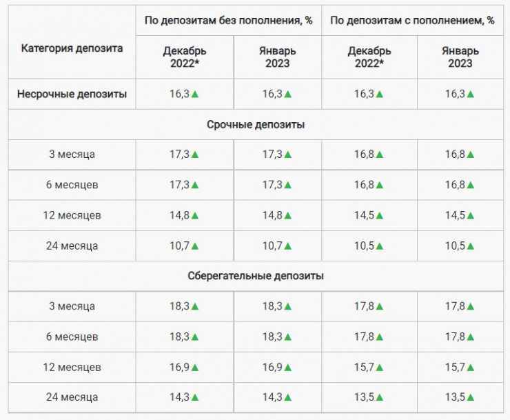Click green arrow next to December 14,3
The width and height of the screenshot is (510, 420).
[x=195, y=398]
